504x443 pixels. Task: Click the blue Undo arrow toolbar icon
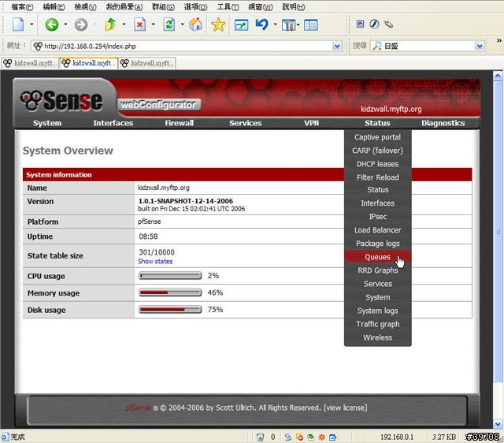point(262,24)
